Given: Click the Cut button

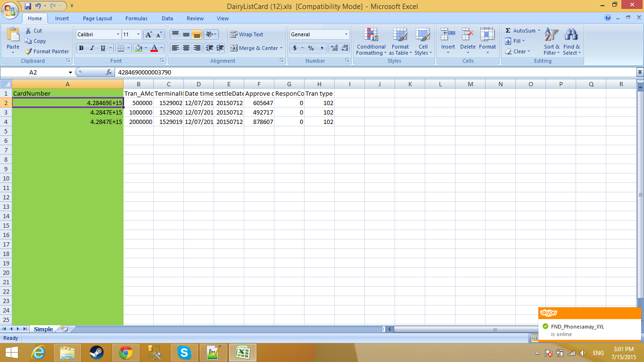Looking at the screenshot, I should tap(33, 31).
